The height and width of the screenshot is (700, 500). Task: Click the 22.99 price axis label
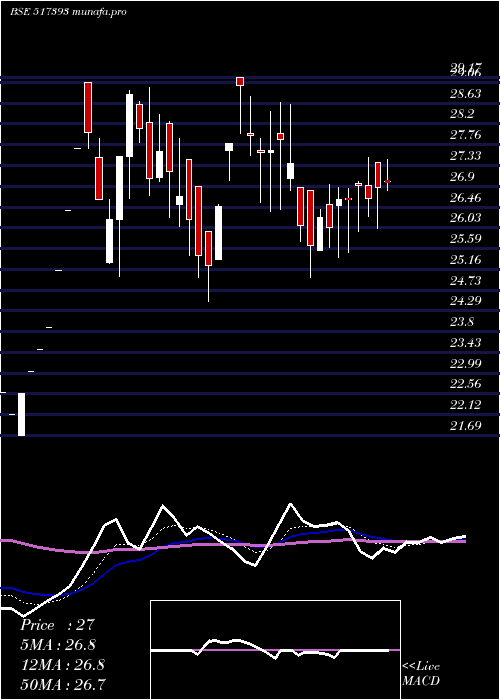tap(465, 363)
